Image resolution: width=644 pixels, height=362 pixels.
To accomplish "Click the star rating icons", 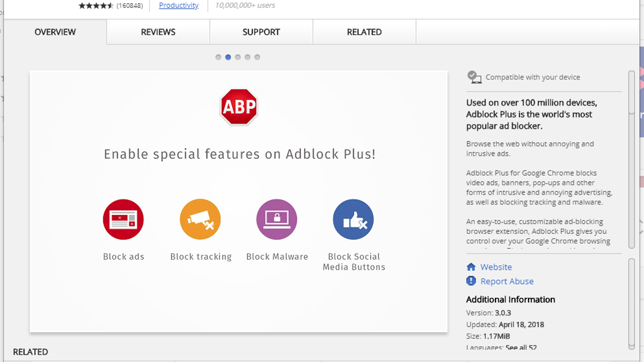I will (96, 6).
